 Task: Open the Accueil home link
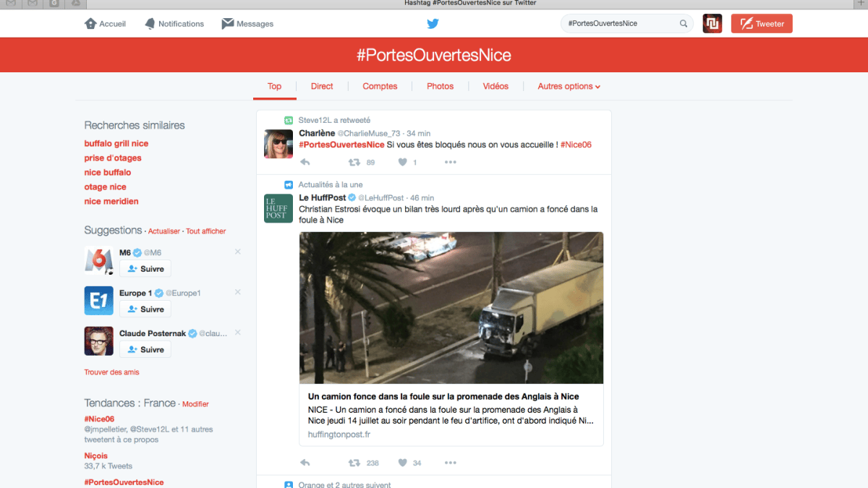(105, 24)
